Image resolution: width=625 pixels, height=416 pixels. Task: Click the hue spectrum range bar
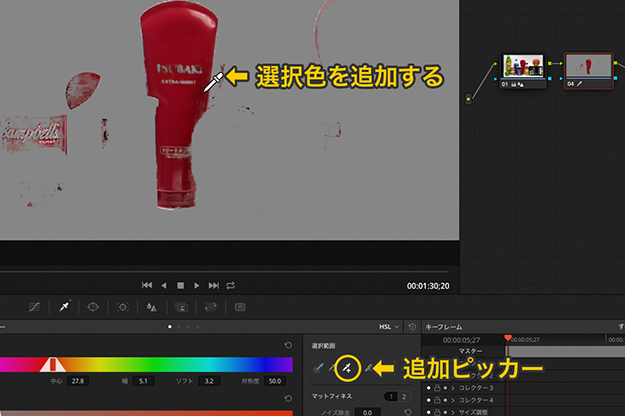[150, 365]
